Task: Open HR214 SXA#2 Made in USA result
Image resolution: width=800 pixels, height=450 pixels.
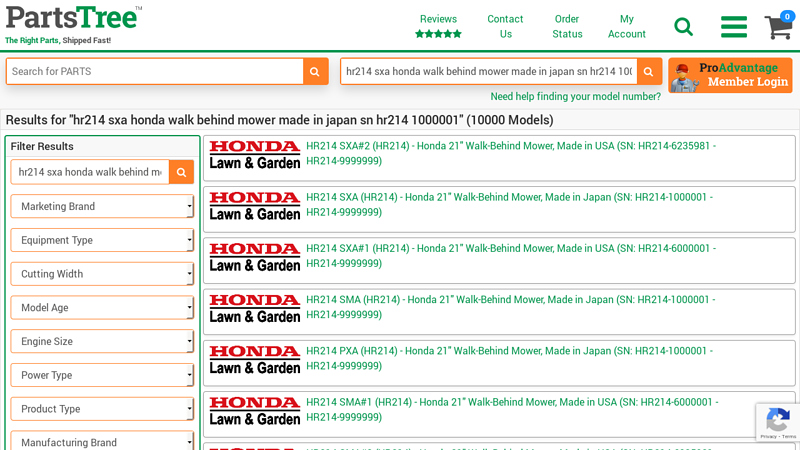Action: point(511,153)
